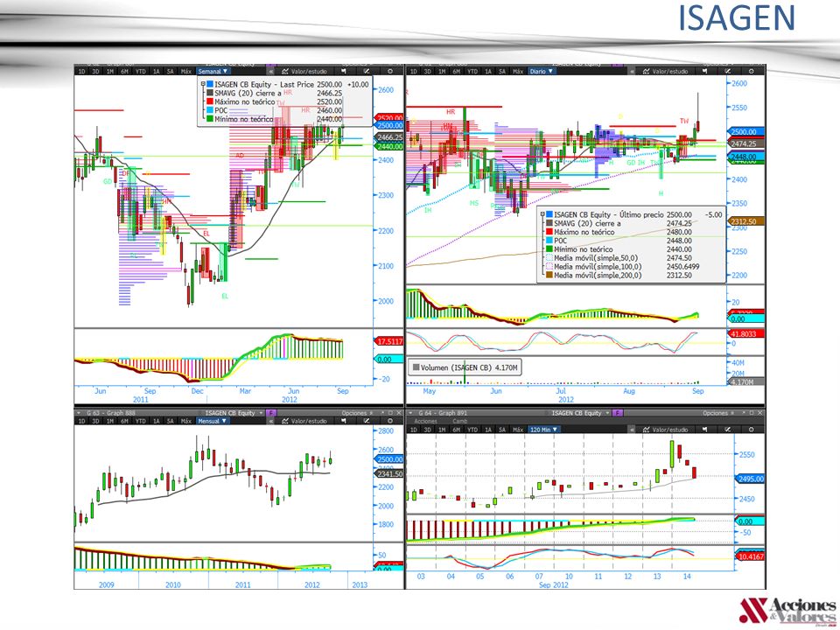Image resolution: width=840 pixels, height=630 pixels.
Task: Open ISAGEN CB Equity security dropdown in Graph 891
Action: click(580, 413)
